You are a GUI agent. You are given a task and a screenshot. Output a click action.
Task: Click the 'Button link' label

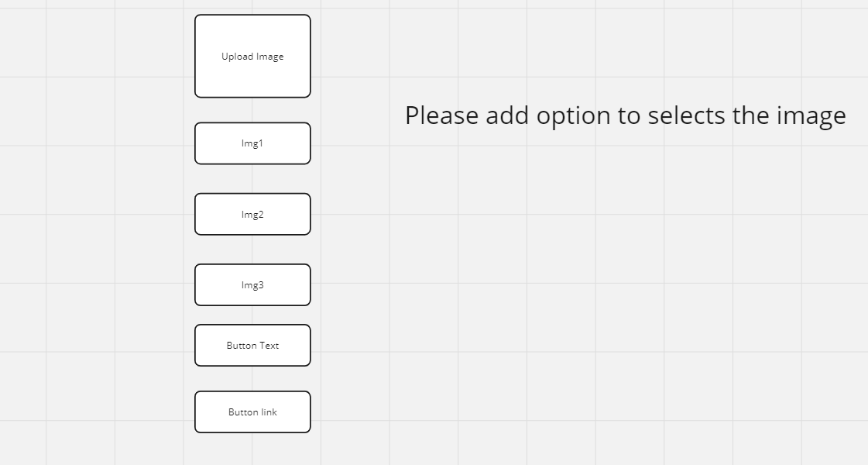tap(252, 412)
